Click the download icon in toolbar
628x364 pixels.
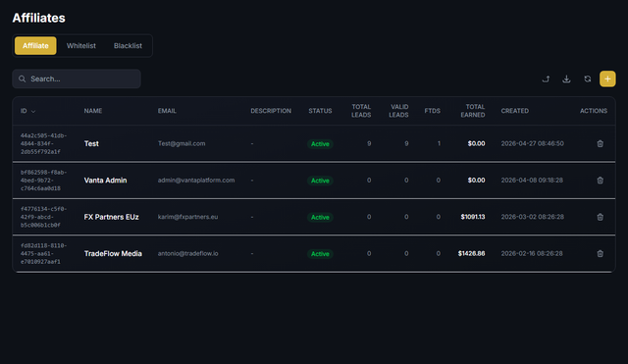[566, 78]
